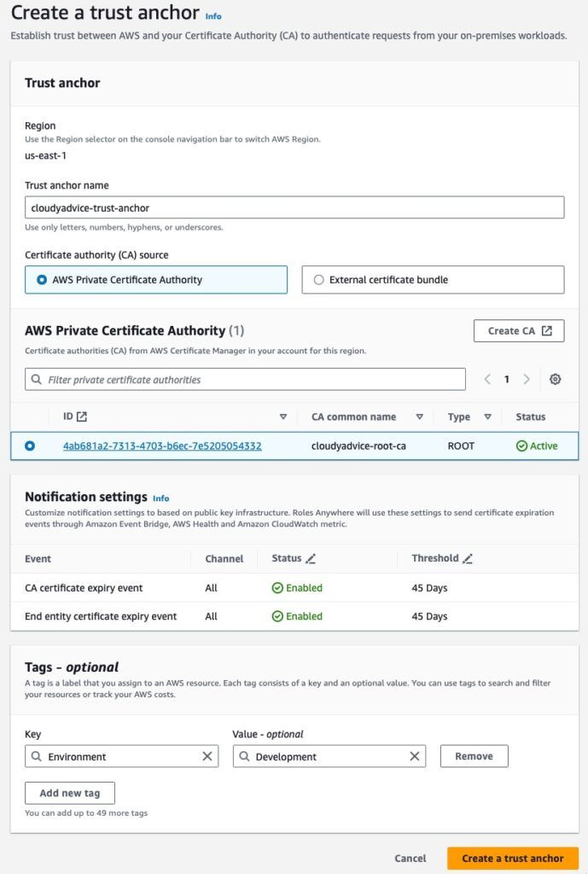This screenshot has height=874, width=588.
Task: Click the external link icon next to ID header
Action: (x=82, y=417)
